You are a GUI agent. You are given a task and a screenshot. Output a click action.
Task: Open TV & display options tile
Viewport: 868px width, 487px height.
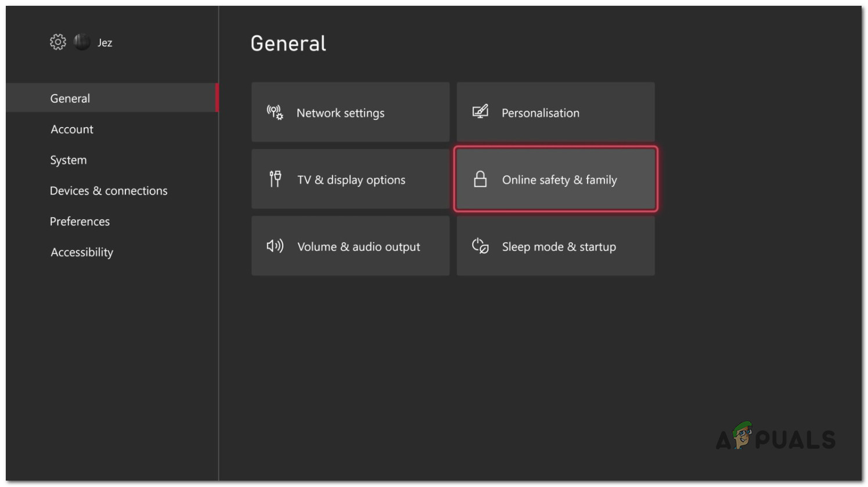[x=350, y=179]
